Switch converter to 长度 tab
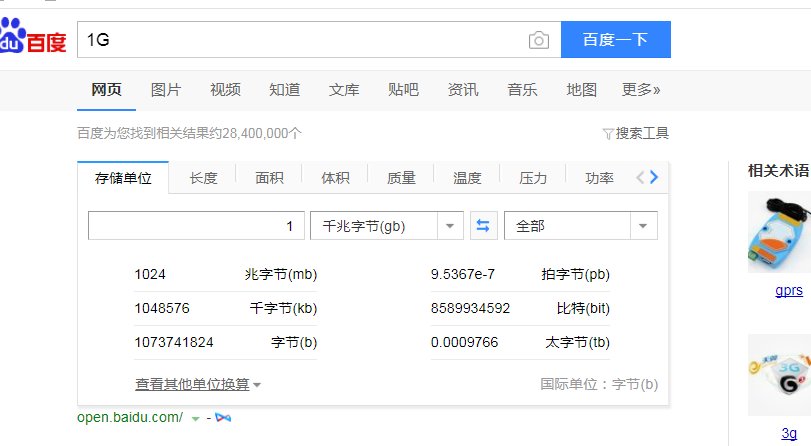 (203, 178)
